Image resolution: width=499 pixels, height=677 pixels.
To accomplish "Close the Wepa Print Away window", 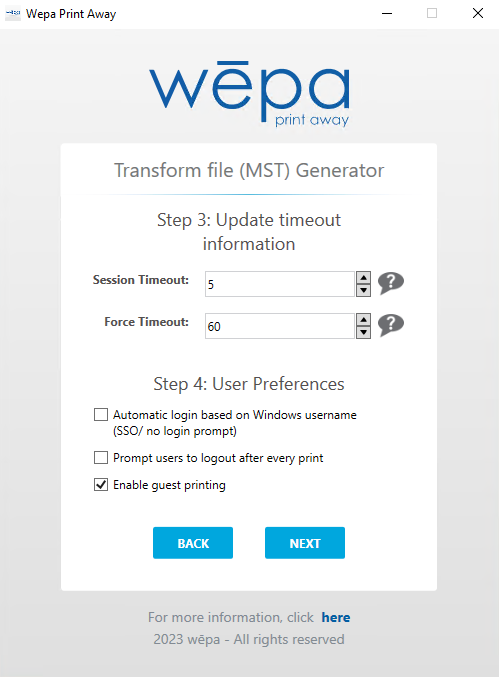I will coord(478,13).
